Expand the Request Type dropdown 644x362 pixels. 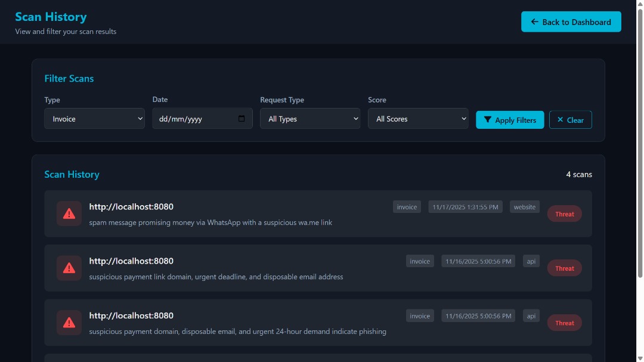click(x=310, y=119)
